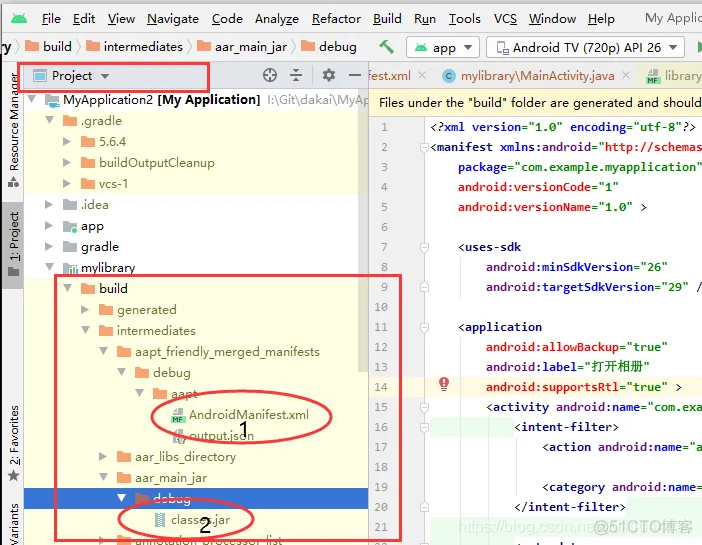Open Project panel settings gear
This screenshot has height=545, width=702.
(329, 75)
